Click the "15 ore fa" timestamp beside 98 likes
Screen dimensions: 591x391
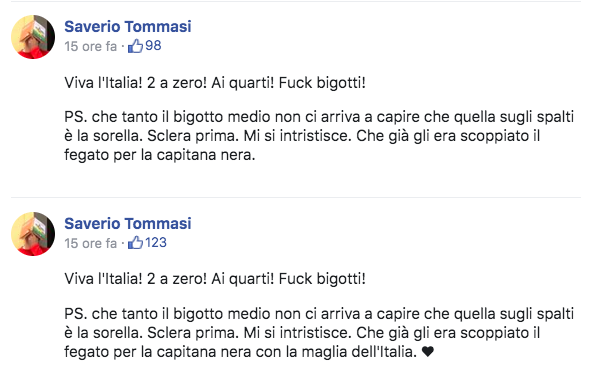[x=90, y=46]
